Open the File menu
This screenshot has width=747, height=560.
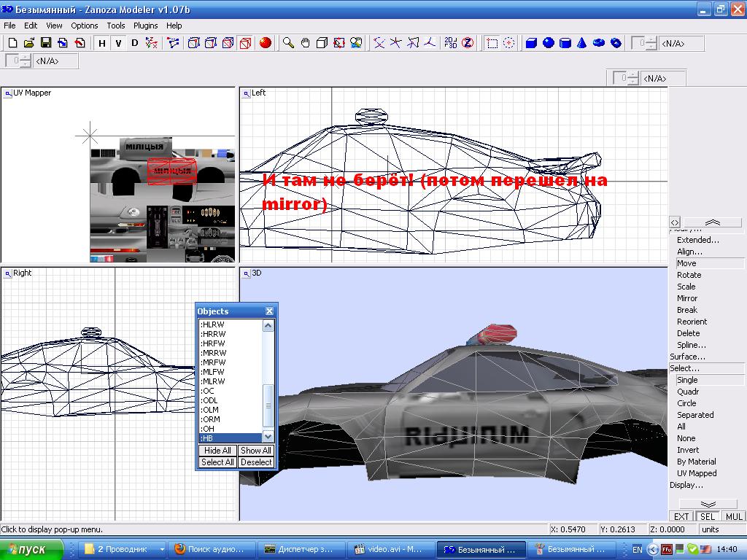click(x=9, y=26)
